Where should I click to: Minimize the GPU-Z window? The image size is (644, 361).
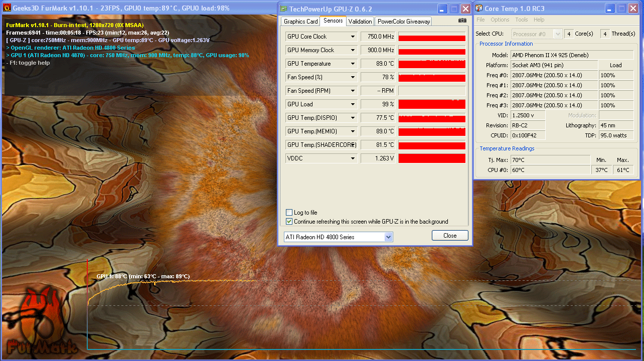point(441,9)
